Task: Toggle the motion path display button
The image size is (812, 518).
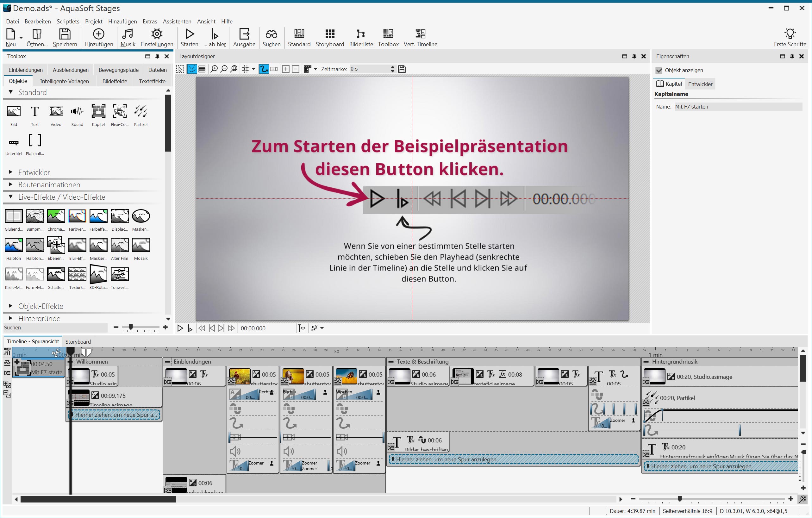Action: pos(264,69)
